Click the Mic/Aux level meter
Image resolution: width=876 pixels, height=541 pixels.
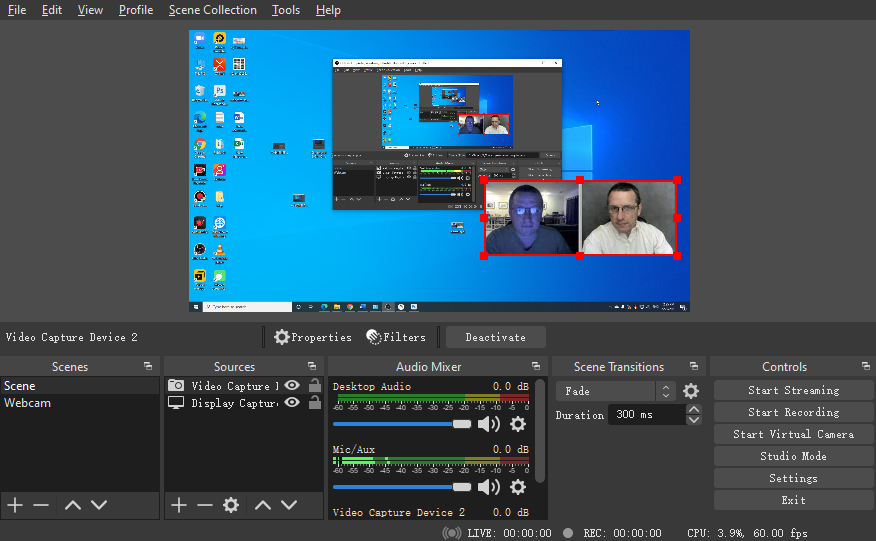431,461
